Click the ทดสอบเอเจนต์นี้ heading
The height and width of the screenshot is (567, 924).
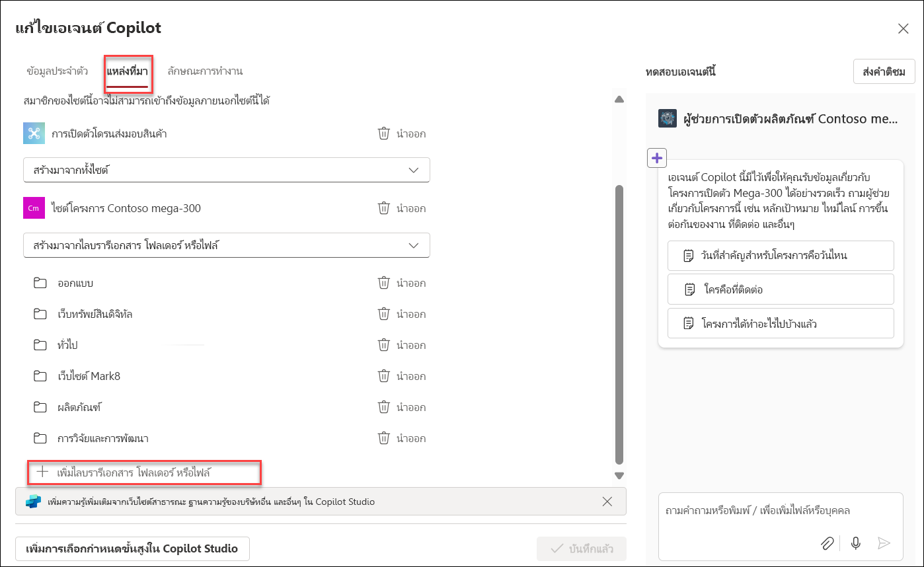tap(681, 72)
